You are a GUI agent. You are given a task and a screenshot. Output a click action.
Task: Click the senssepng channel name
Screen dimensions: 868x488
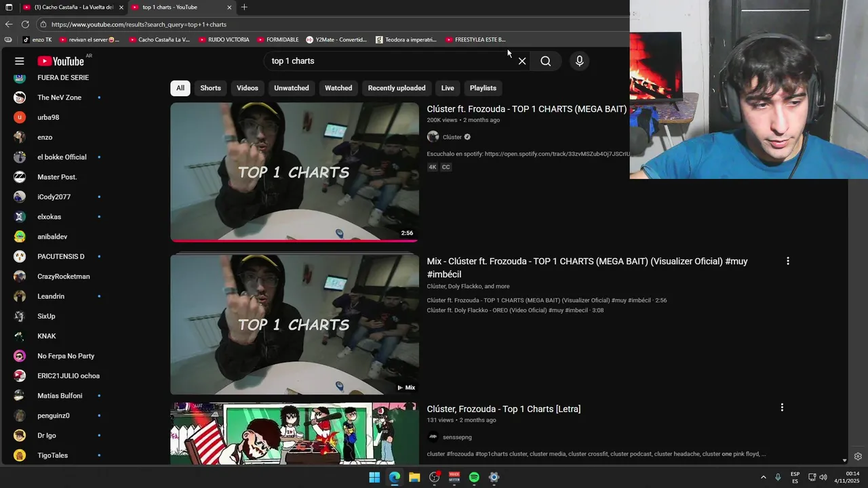tap(457, 437)
